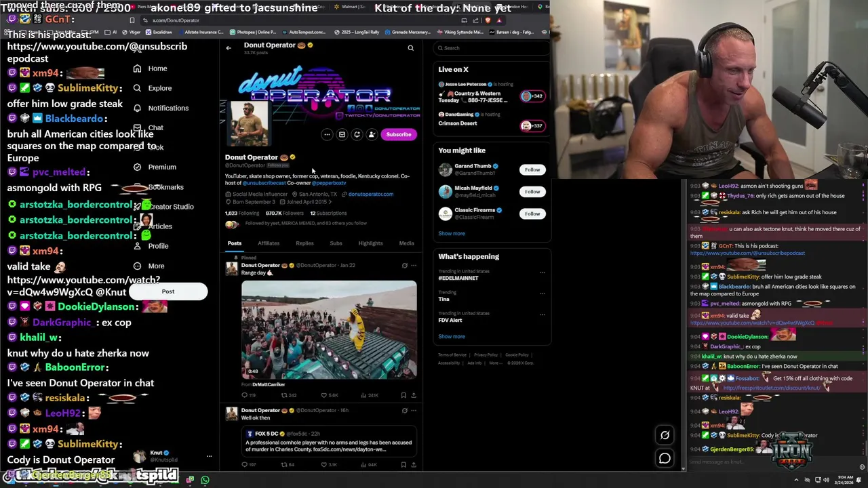The image size is (868, 488).
Task: Repost the Well ok then post
Action: (x=288, y=465)
